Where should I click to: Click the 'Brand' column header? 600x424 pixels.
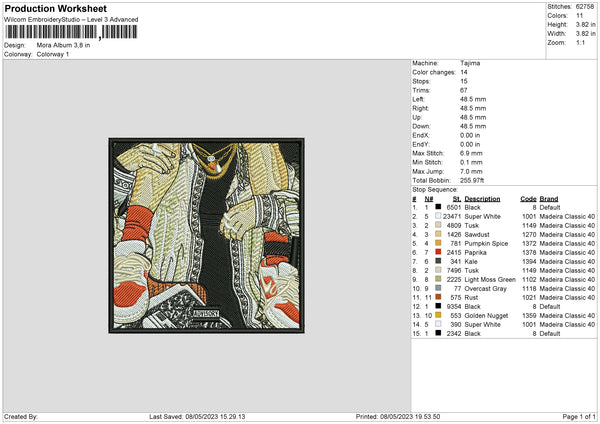click(549, 199)
